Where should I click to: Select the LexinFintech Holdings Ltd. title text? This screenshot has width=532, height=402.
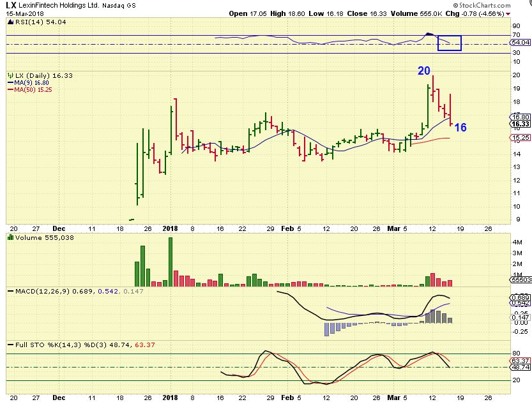click(59, 5)
